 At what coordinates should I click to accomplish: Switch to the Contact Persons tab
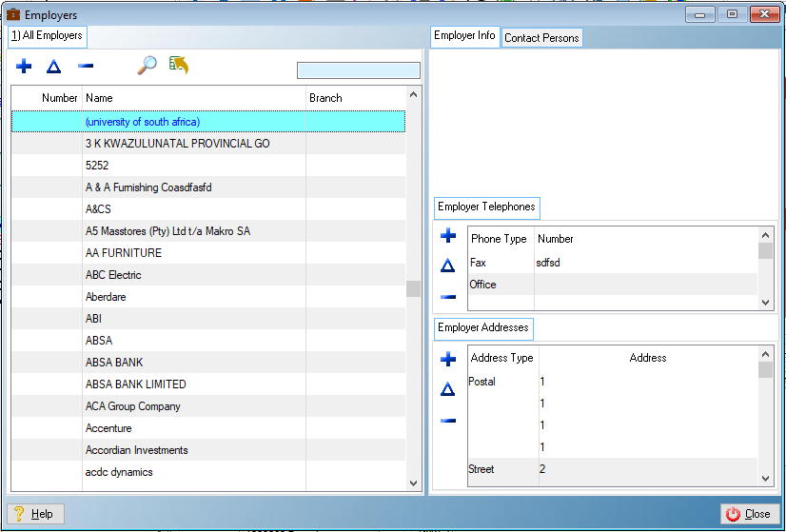(541, 38)
